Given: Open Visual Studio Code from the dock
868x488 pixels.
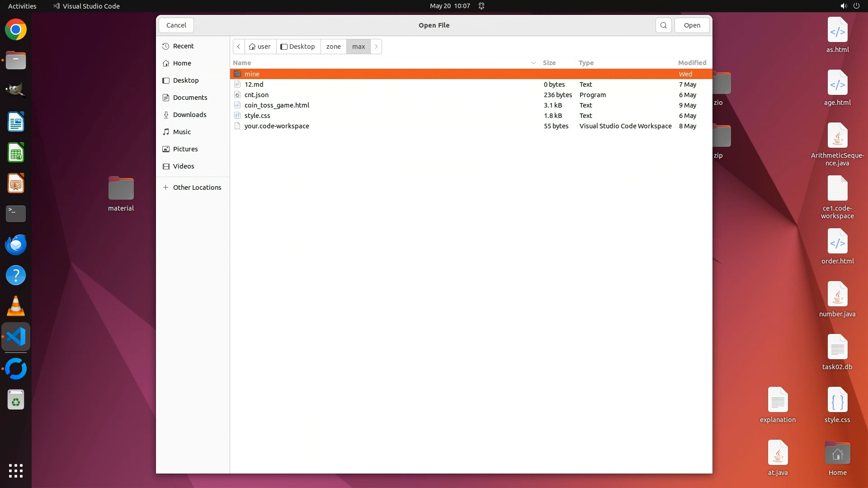Looking at the screenshot, I should [16, 337].
